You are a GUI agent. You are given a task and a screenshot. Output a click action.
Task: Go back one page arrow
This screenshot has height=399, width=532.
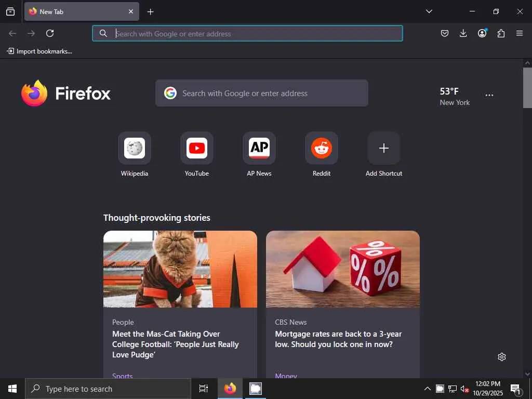point(12,33)
